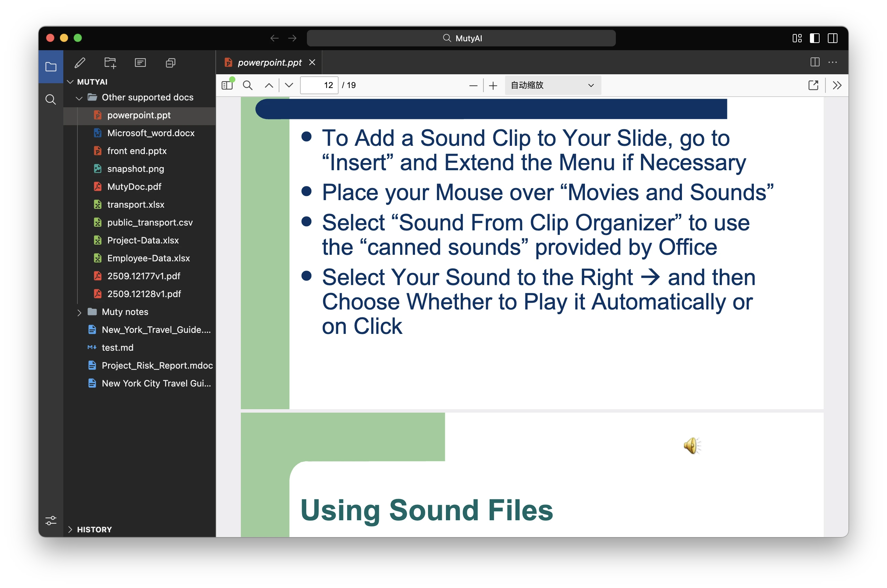The height and width of the screenshot is (588, 887).
Task: Open the 自动缩放 zoom dropdown
Action: pos(552,85)
